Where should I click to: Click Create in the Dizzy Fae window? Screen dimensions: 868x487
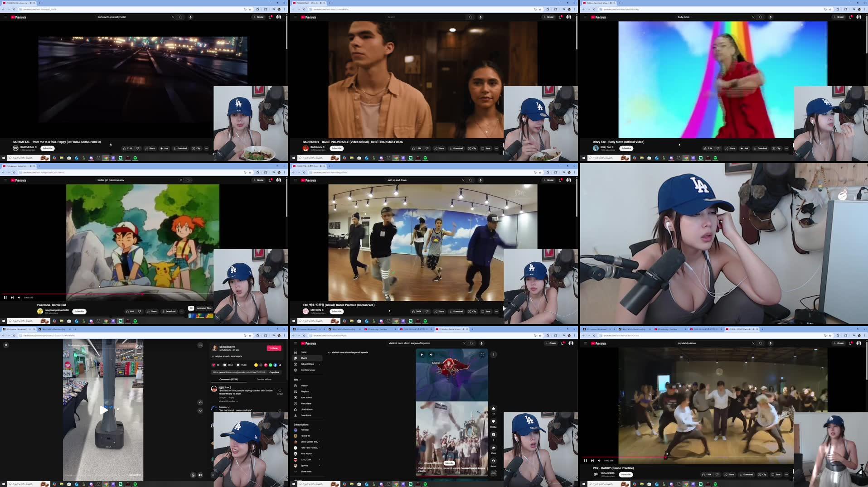[839, 17]
